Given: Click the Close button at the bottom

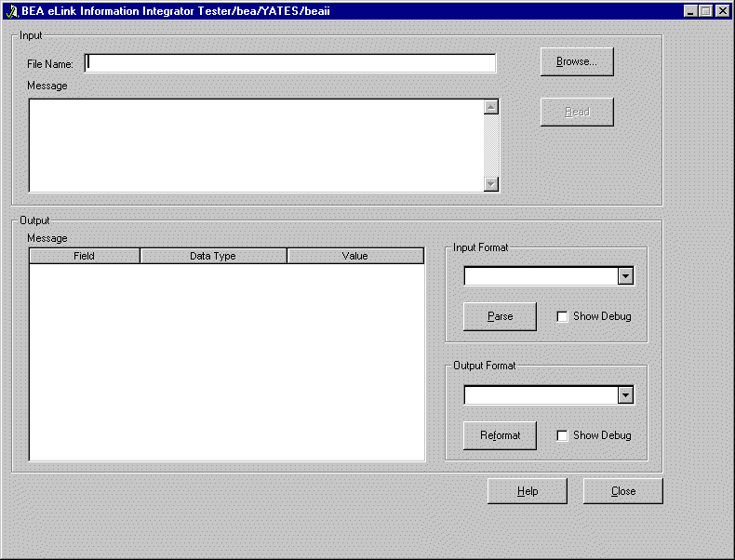Looking at the screenshot, I should (623, 491).
